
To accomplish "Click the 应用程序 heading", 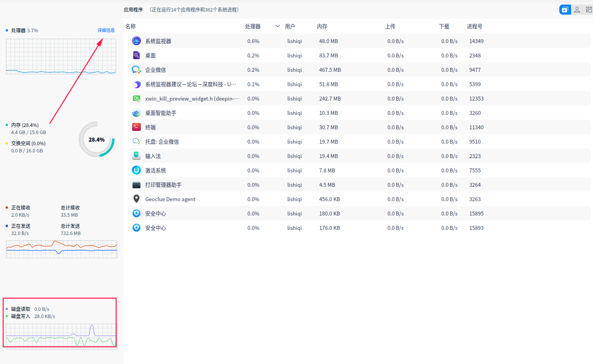I will point(133,10).
